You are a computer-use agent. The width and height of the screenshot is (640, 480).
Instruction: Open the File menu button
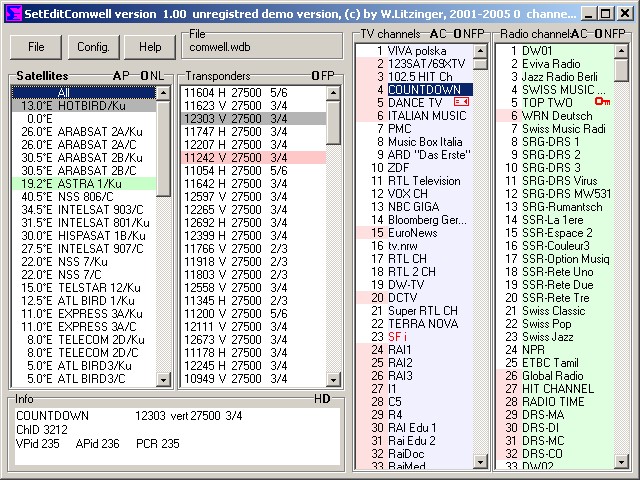pos(36,47)
